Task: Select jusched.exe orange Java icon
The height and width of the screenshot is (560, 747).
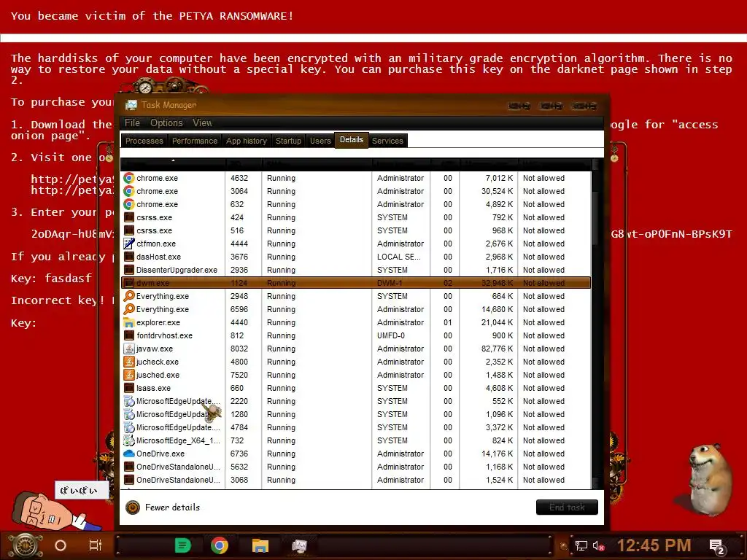Action: point(128,375)
